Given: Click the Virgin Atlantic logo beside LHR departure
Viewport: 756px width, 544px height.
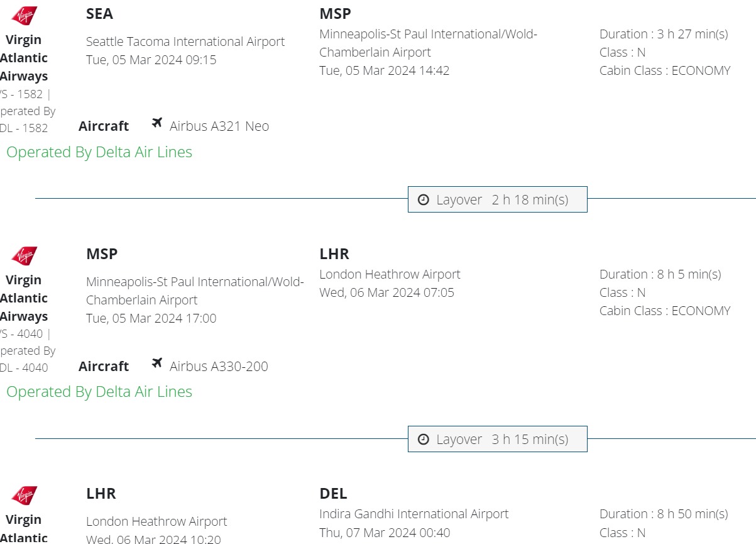Looking at the screenshot, I should (x=25, y=496).
